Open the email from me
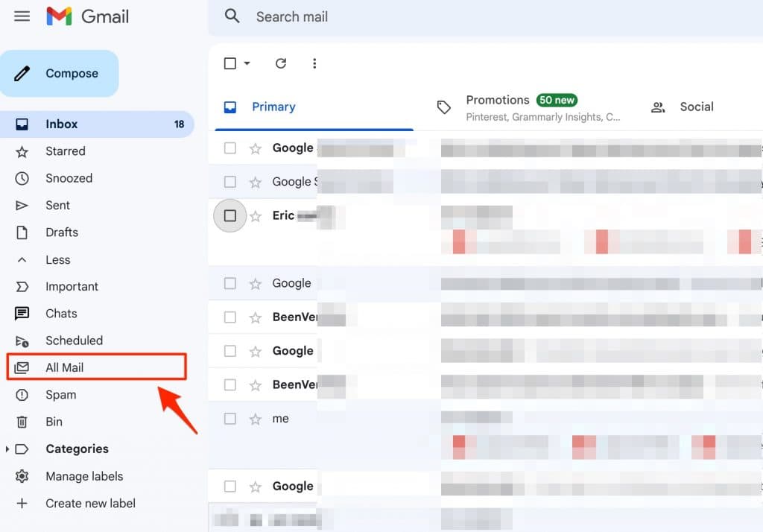Viewport: 763px width, 532px height. pos(486,435)
